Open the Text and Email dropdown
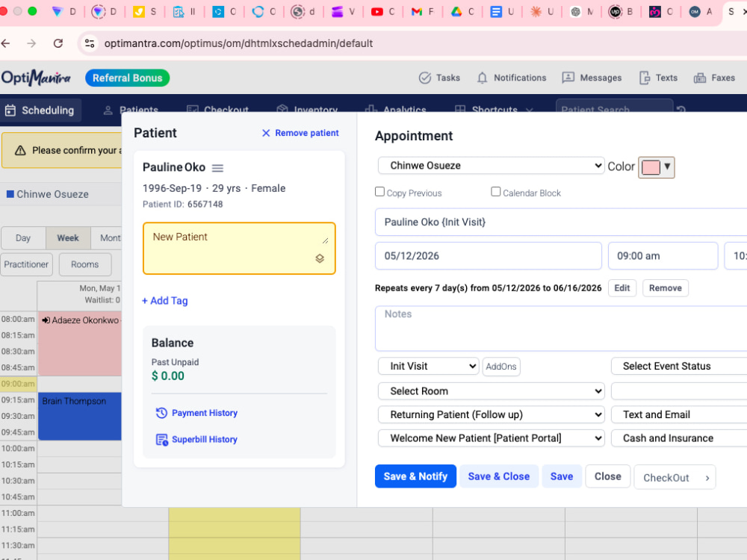Screen dimensions: 747x560 pos(679,414)
